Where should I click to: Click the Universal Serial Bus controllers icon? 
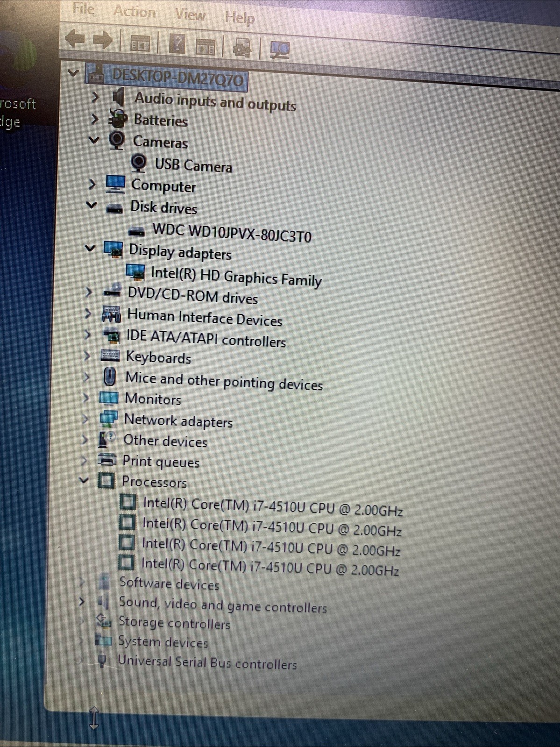coord(102,660)
